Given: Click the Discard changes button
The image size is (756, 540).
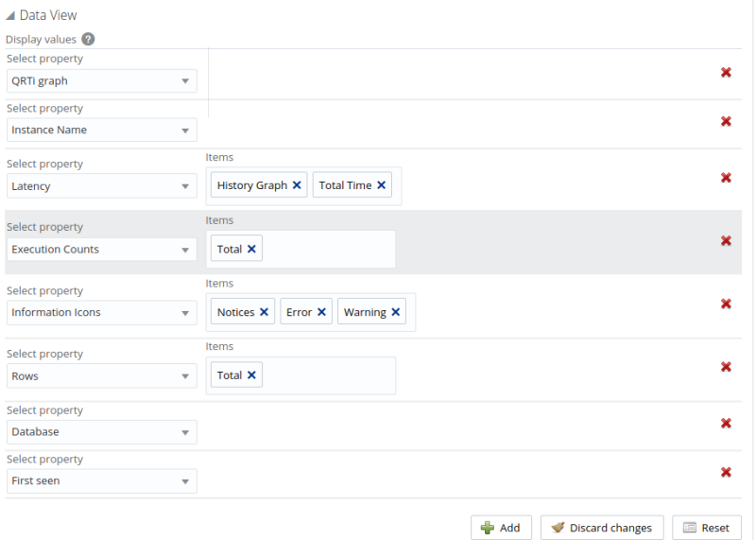Looking at the screenshot, I should point(602,528).
